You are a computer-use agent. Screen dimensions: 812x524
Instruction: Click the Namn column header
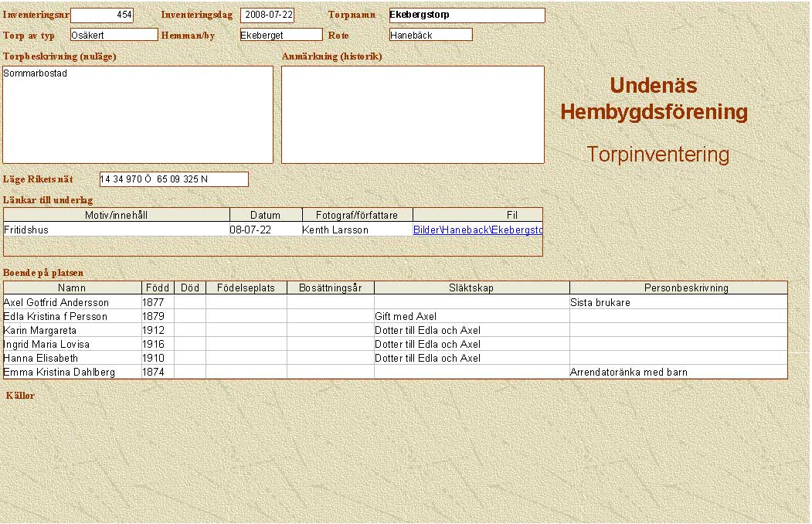click(73, 288)
